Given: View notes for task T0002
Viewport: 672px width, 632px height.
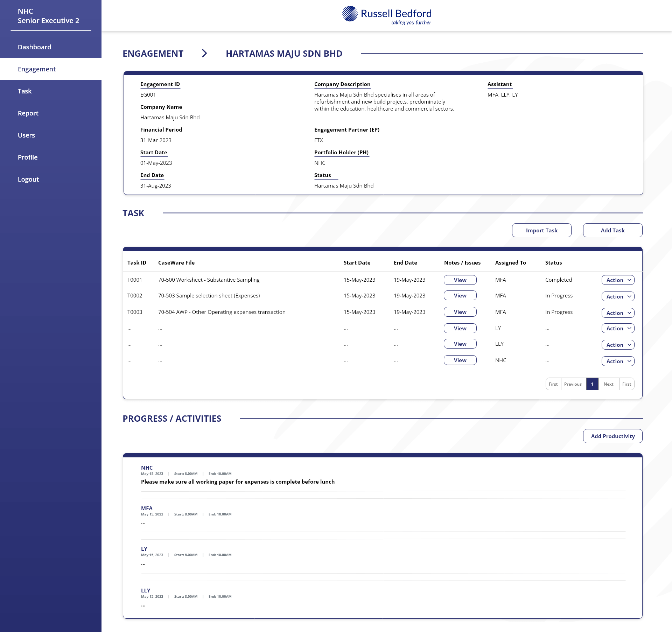Looking at the screenshot, I should tap(460, 295).
